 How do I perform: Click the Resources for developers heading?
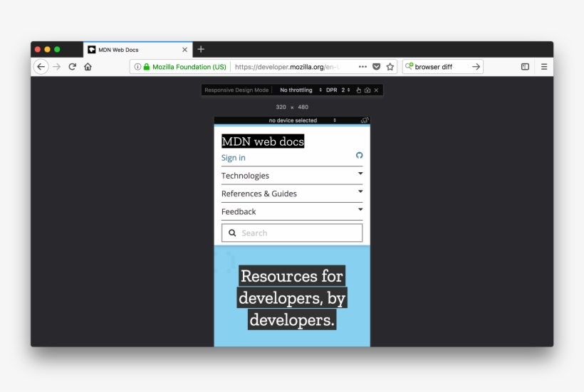292,297
